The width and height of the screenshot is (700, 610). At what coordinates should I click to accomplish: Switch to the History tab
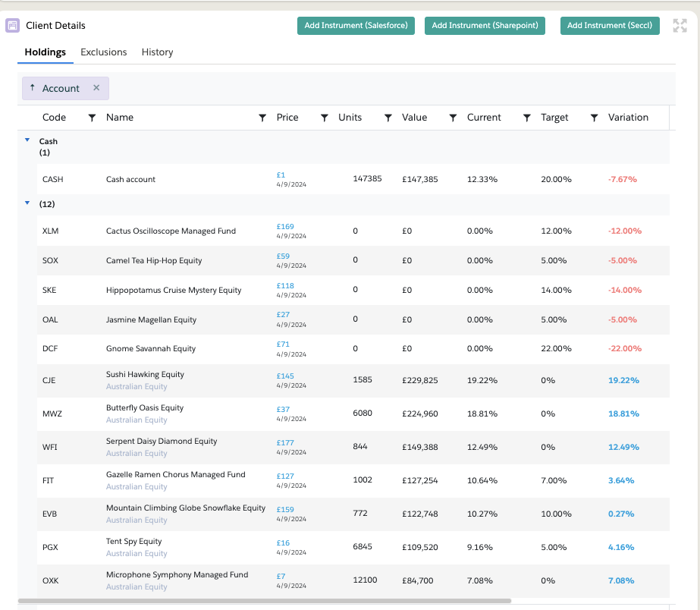157,52
